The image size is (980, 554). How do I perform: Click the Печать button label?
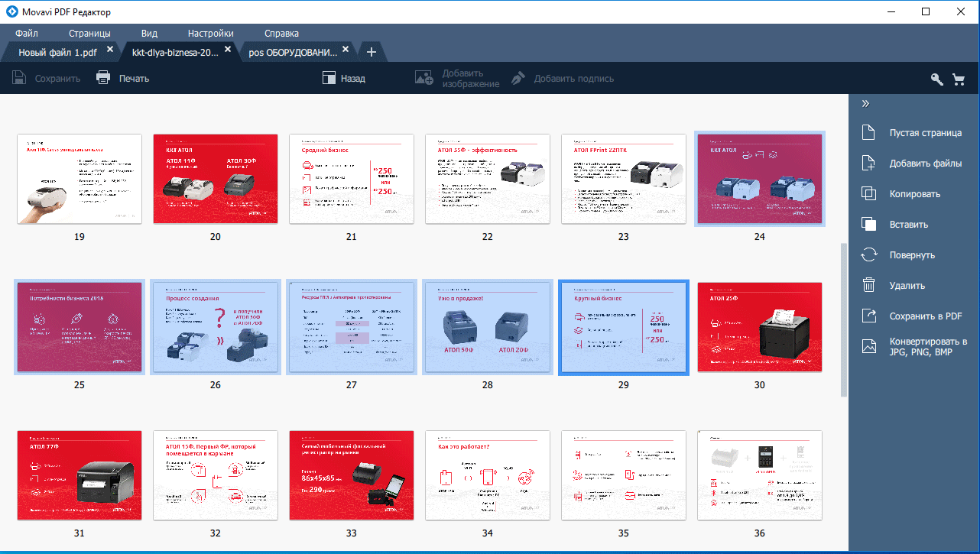(x=134, y=79)
